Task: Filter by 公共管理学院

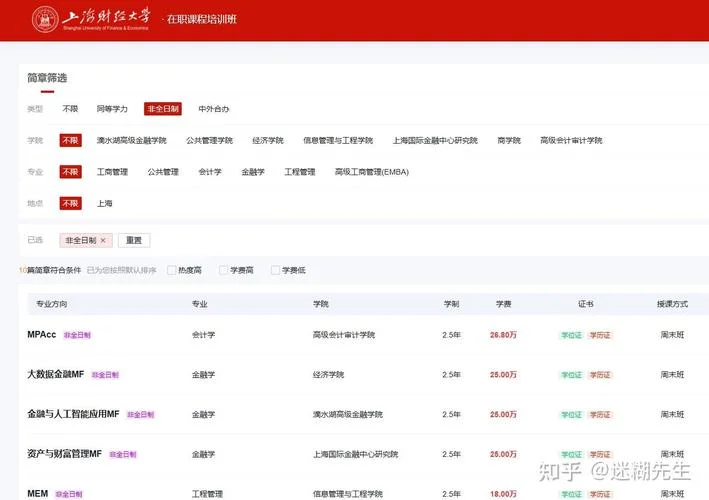Action: coord(209,141)
